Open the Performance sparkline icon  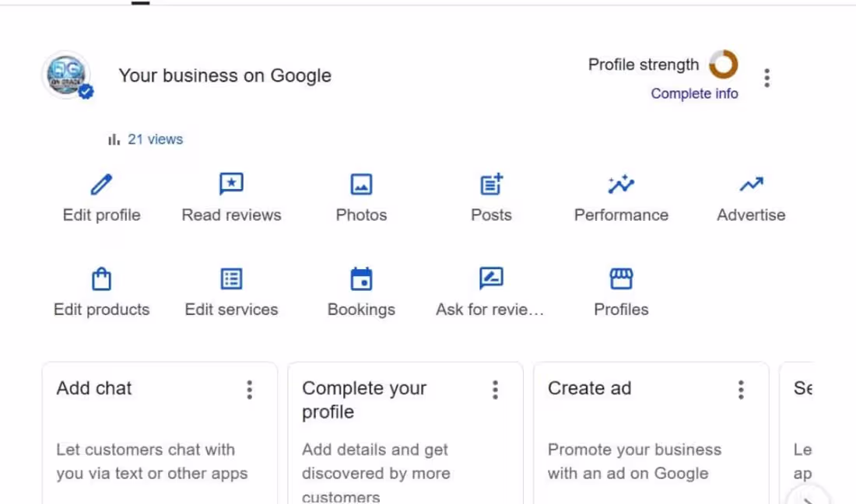(621, 184)
